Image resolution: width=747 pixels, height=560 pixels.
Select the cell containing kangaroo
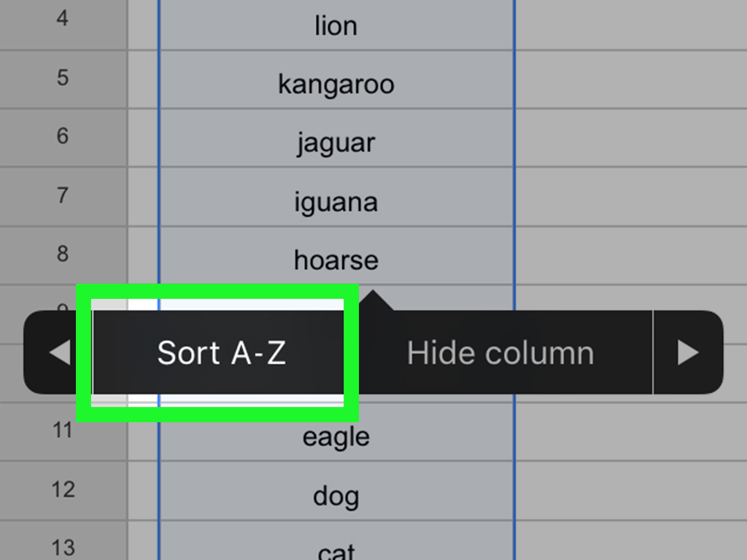click(x=336, y=84)
